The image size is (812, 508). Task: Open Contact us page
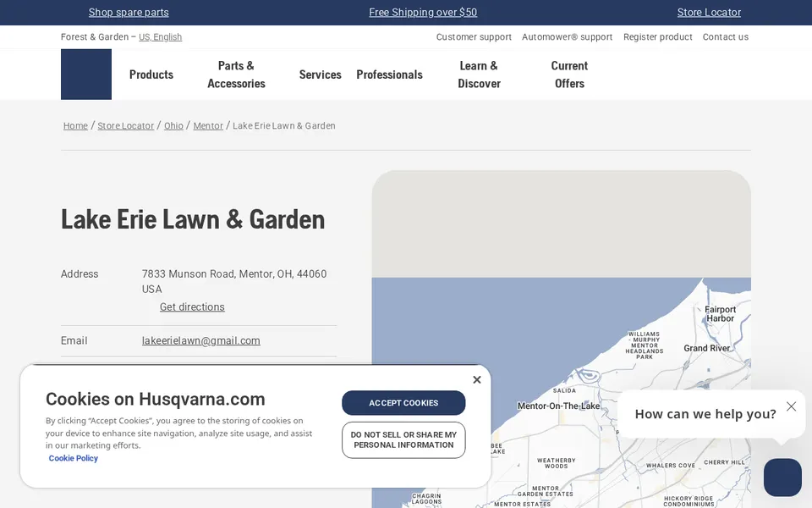click(x=726, y=36)
